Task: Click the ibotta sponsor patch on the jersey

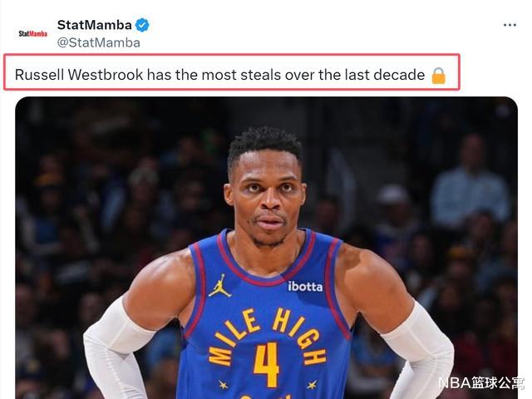Action: point(305,287)
